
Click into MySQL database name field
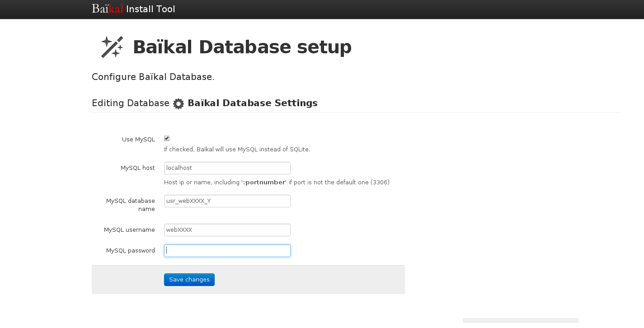[x=227, y=201]
